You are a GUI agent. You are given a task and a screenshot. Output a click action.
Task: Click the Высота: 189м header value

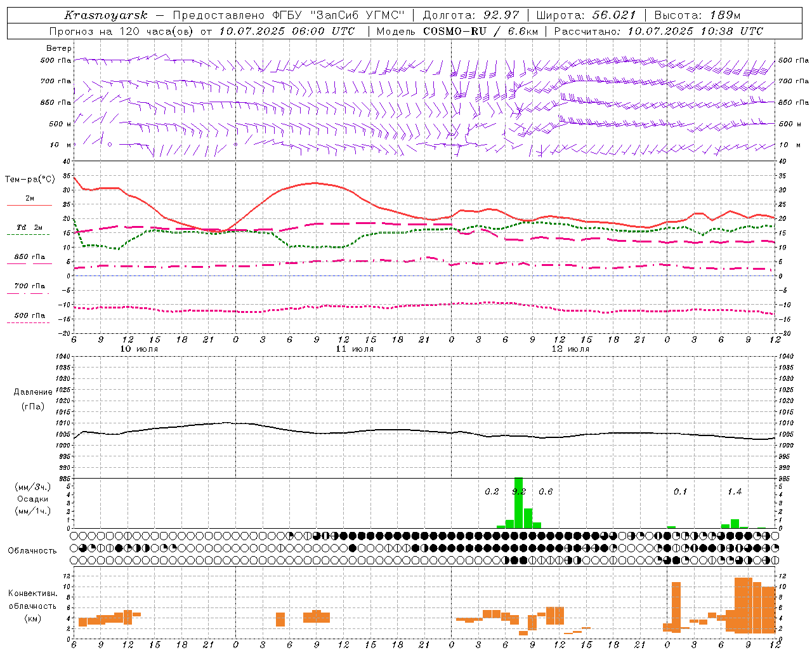tap(697, 15)
